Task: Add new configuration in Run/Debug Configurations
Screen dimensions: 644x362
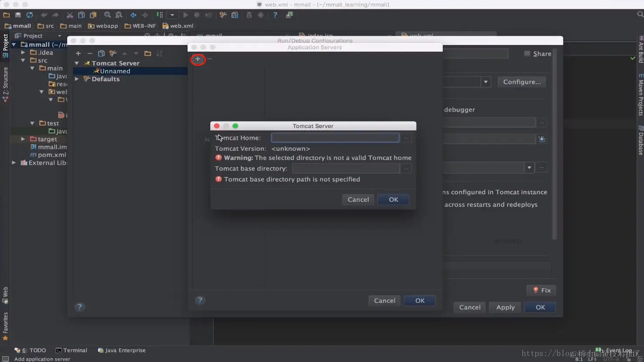Action: (x=78, y=54)
